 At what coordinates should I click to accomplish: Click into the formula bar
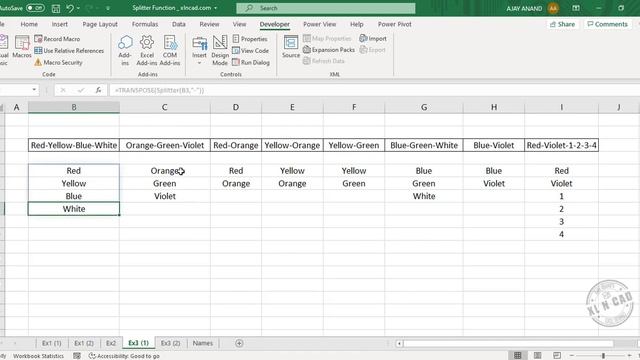pos(373,90)
